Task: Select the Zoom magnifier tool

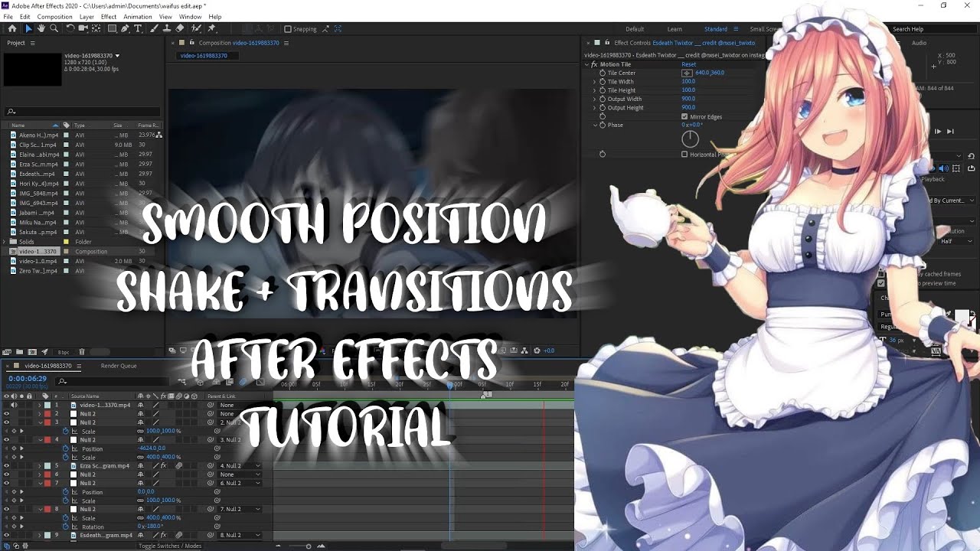Action: point(54,28)
